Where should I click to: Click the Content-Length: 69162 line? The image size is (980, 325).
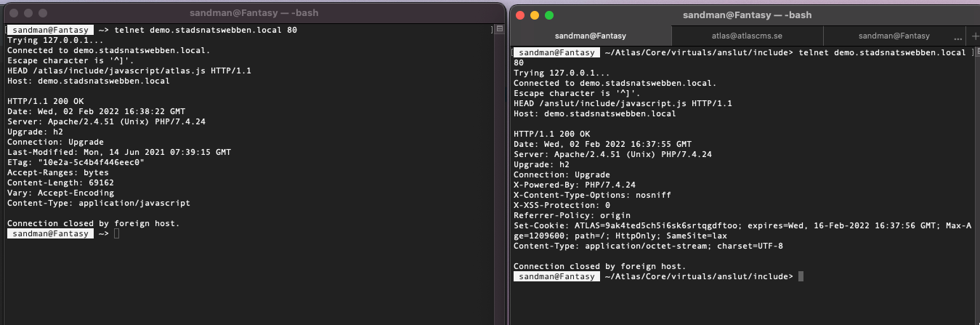(60, 182)
